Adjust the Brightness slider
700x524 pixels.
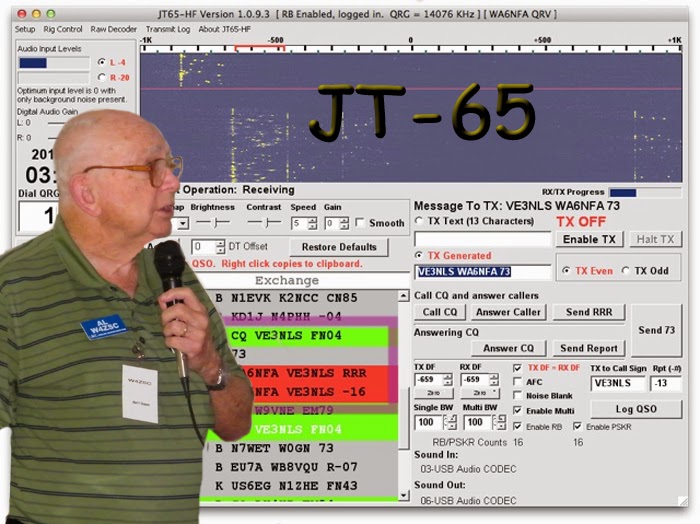[213, 222]
